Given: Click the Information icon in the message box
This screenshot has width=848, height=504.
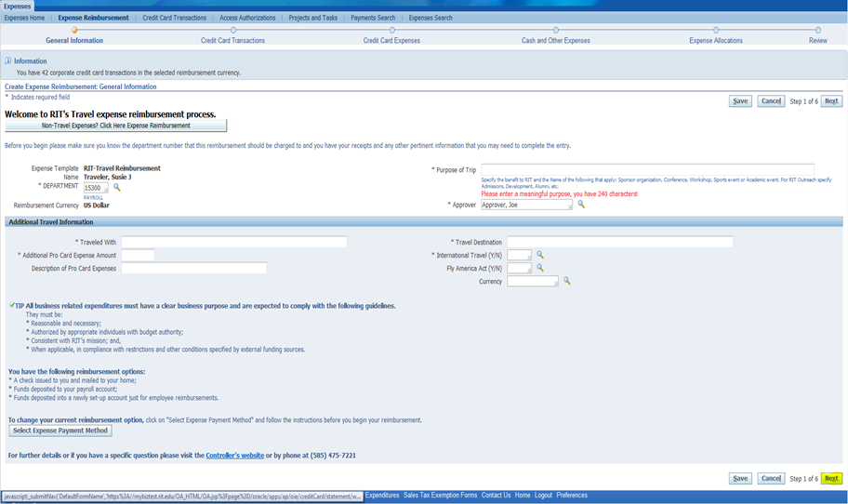Looking at the screenshot, I should [9, 61].
